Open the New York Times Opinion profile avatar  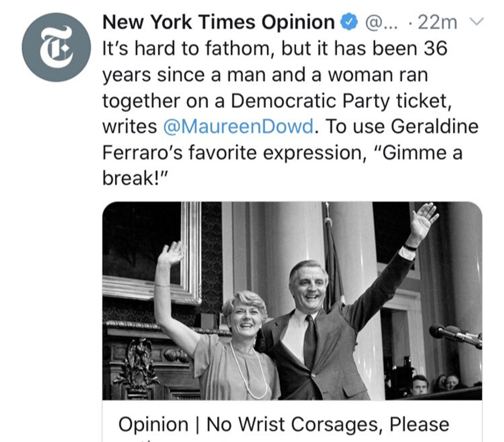(57, 47)
